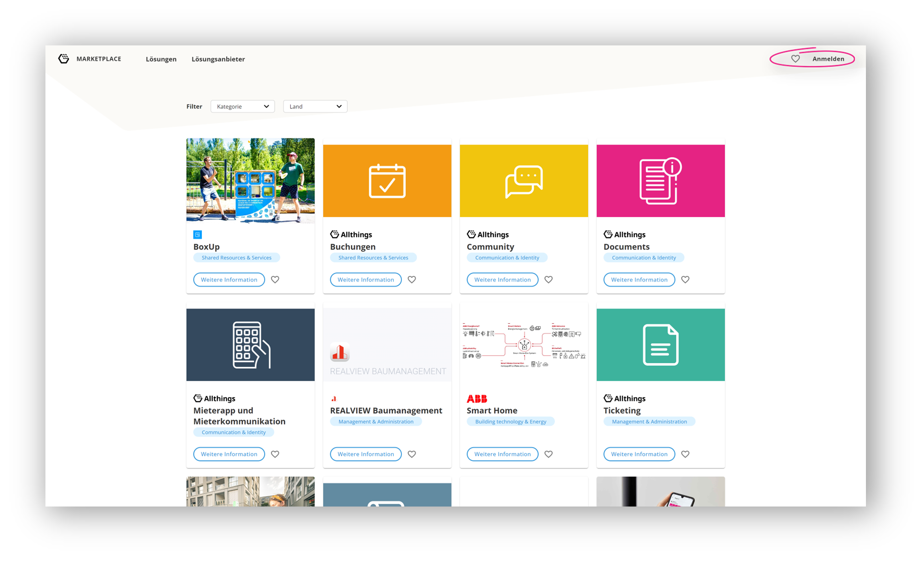Click the Allthings logo on Community card
The width and height of the screenshot is (924, 561).
(488, 235)
